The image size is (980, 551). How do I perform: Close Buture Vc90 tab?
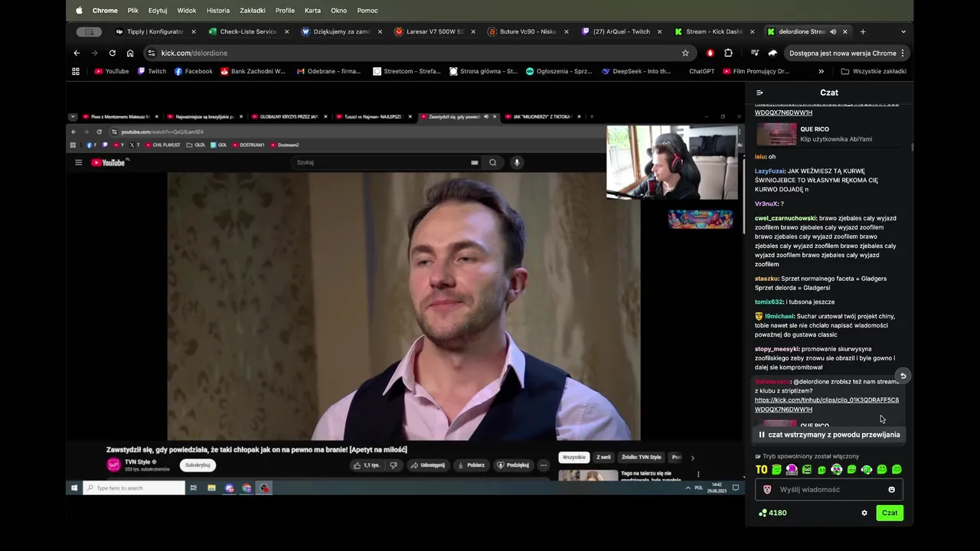pyautogui.click(x=567, y=31)
